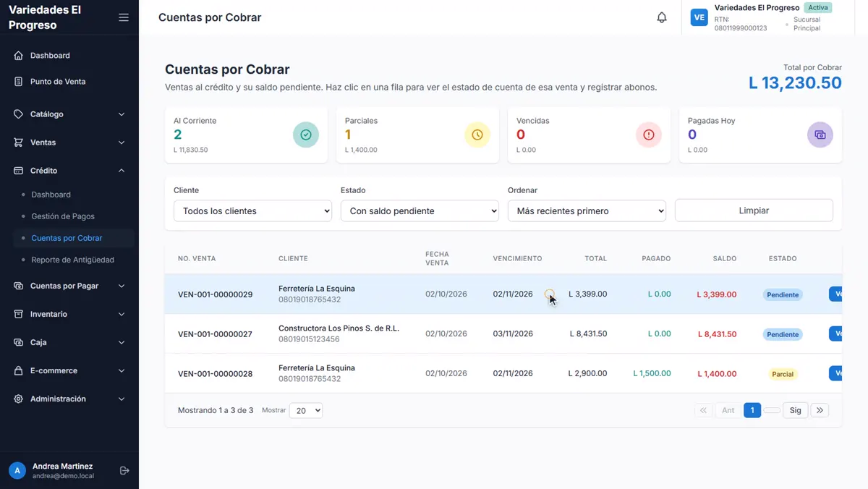
Task: Click the L 13,230.50 total por cobrar
Action: pyautogui.click(x=795, y=83)
